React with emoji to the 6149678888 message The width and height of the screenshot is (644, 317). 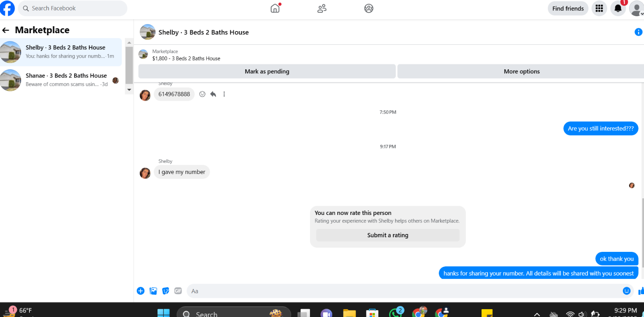pos(202,94)
